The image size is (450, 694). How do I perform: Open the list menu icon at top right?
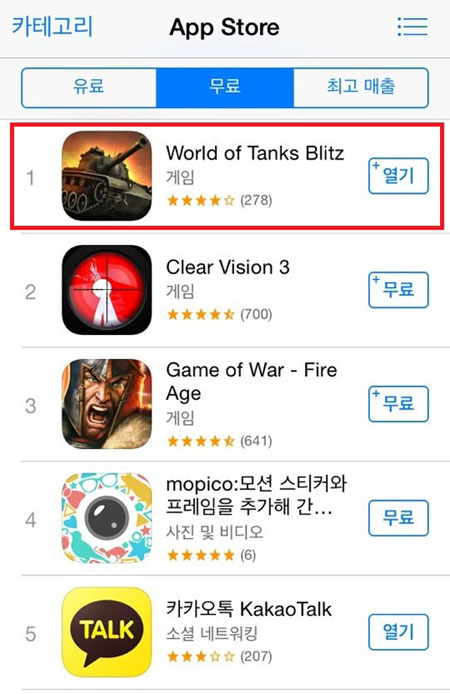412,27
